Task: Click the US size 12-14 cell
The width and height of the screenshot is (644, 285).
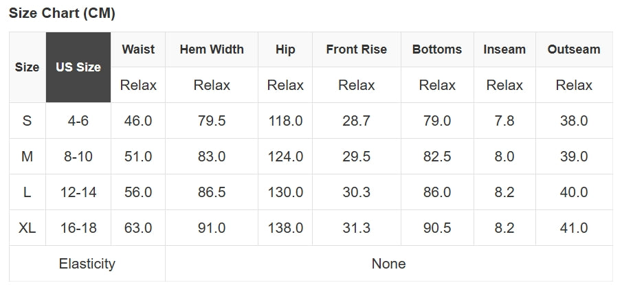Action: (78, 192)
